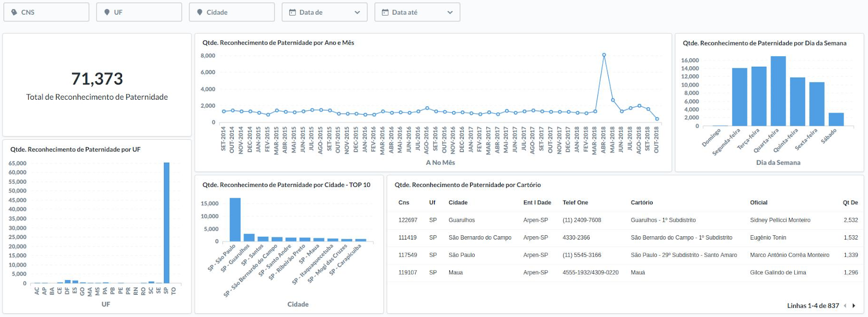The width and height of the screenshot is (868, 317).
Task: Click the tag icon in CNS filter
Action: coord(15,12)
